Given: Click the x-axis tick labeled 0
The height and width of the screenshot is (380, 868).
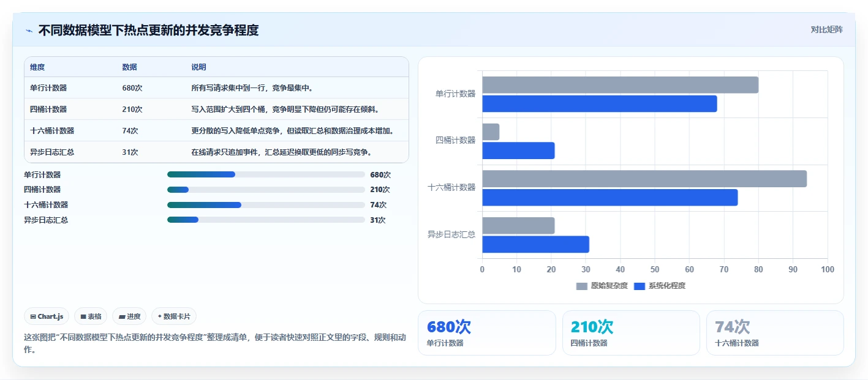Looking at the screenshot, I should tap(482, 269).
